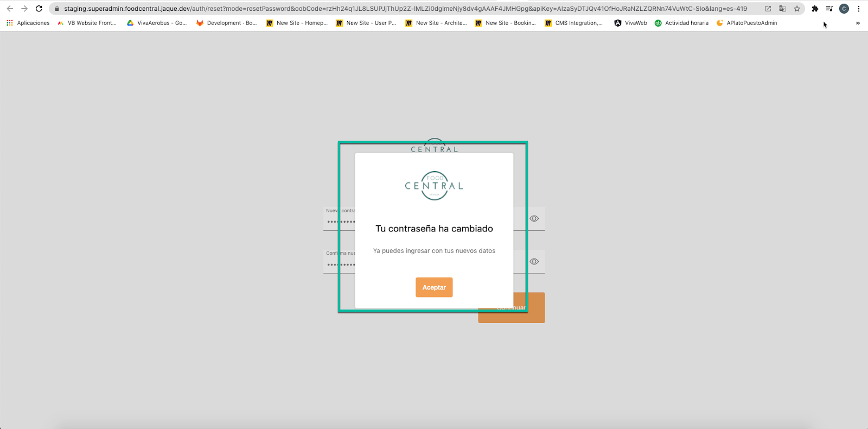Screen dimensions: 868x429
Task: Reload the page with the refresh icon
Action: [39, 9]
